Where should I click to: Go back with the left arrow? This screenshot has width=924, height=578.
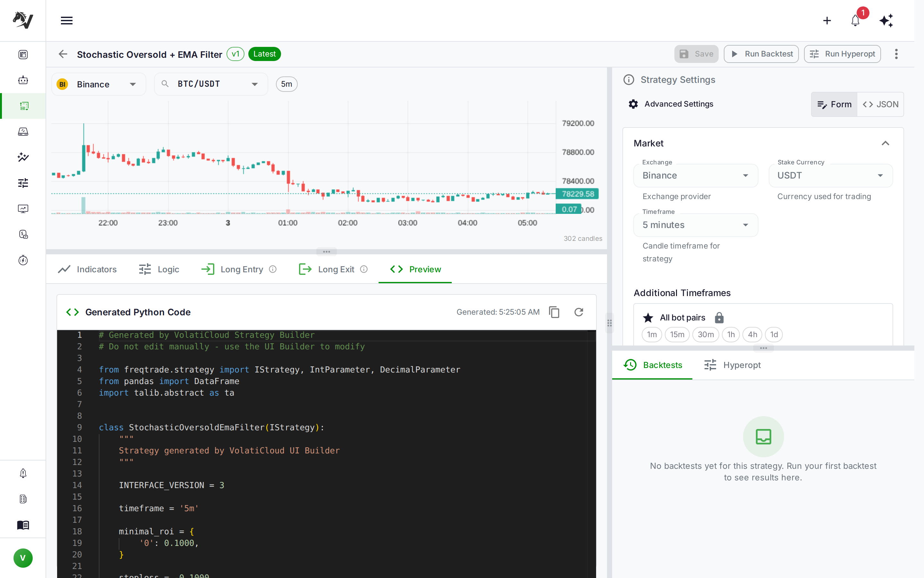coord(63,54)
